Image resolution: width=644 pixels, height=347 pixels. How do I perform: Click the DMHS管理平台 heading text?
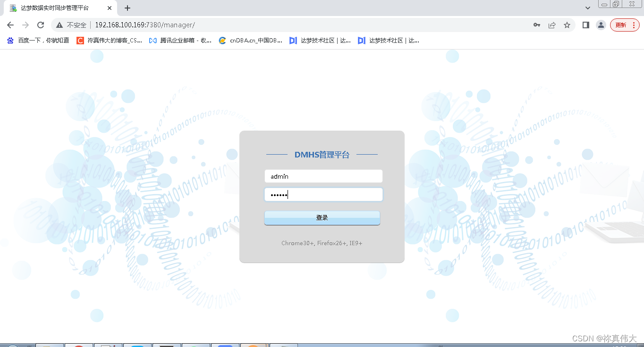tap(322, 155)
